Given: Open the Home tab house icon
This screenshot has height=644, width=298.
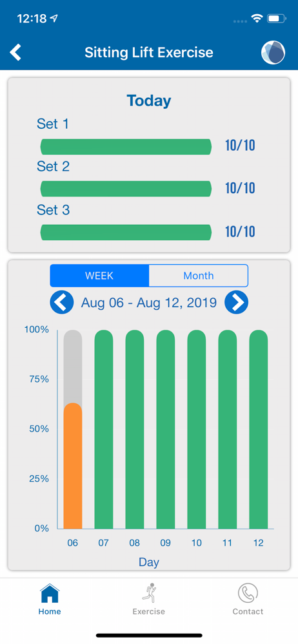Looking at the screenshot, I should pos(50,594).
